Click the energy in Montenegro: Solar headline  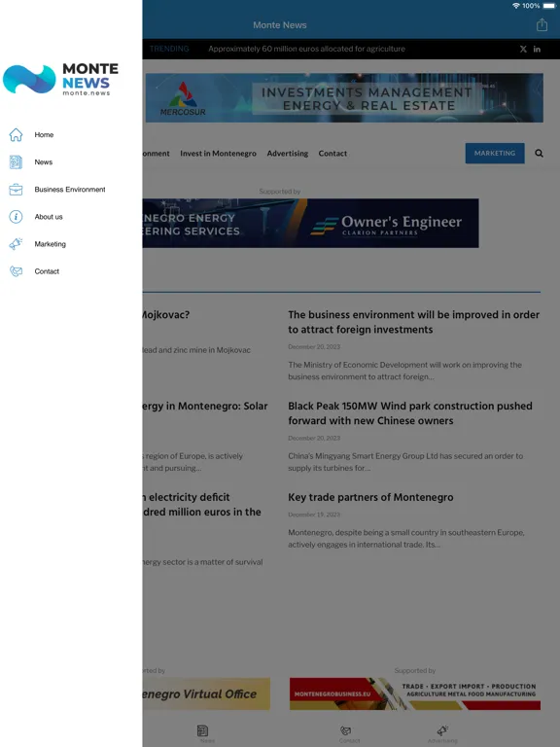(205, 406)
